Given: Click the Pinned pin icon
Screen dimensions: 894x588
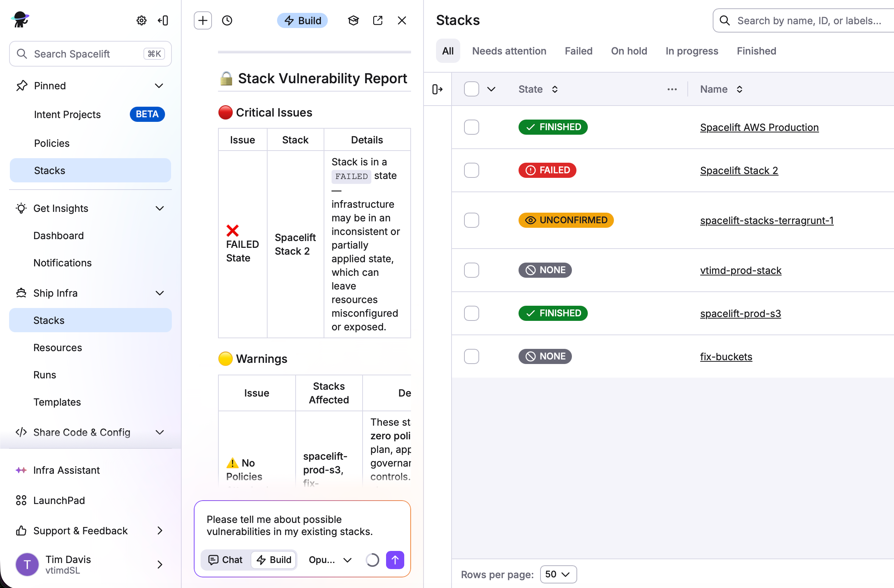Looking at the screenshot, I should [22, 86].
